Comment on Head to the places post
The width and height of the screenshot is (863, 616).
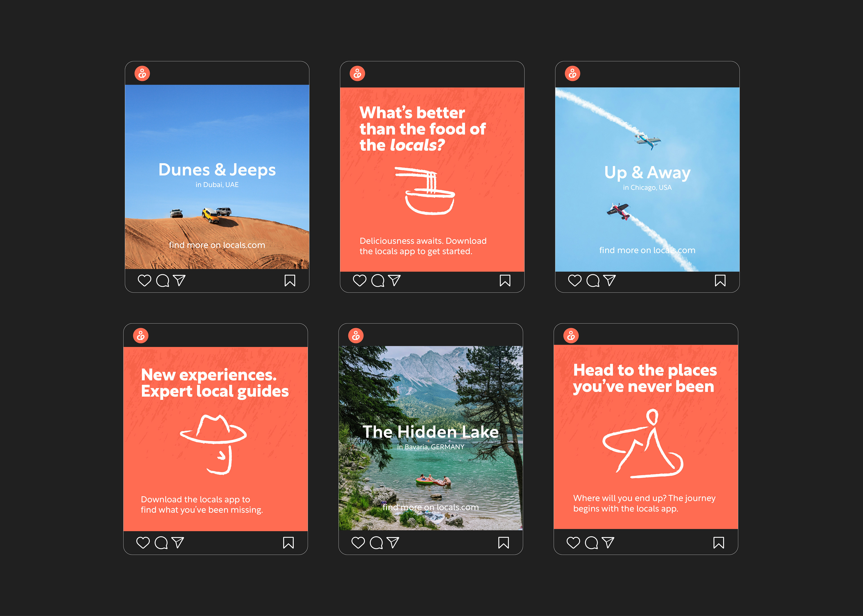coord(591,543)
